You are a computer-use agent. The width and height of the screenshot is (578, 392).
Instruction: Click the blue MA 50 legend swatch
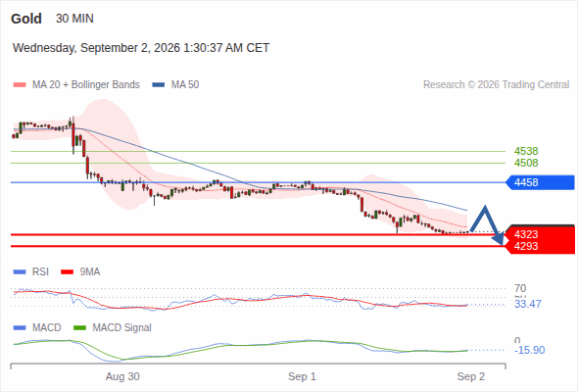tap(159, 85)
